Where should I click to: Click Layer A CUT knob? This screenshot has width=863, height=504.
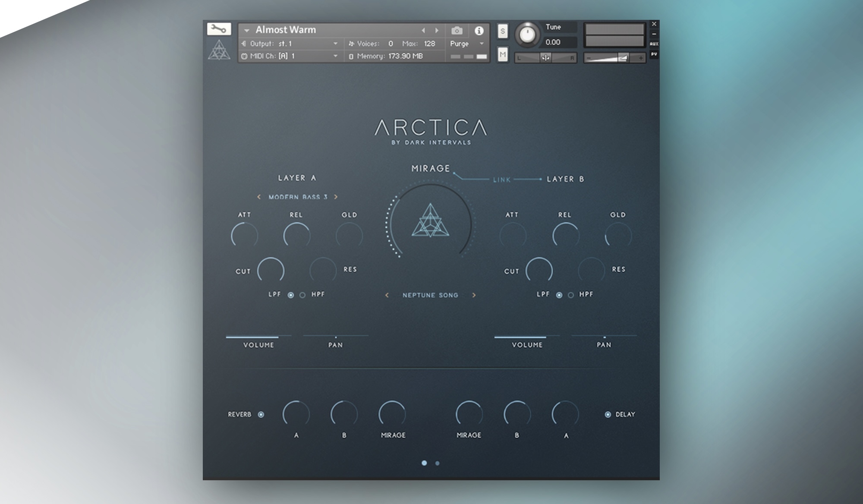point(271,270)
